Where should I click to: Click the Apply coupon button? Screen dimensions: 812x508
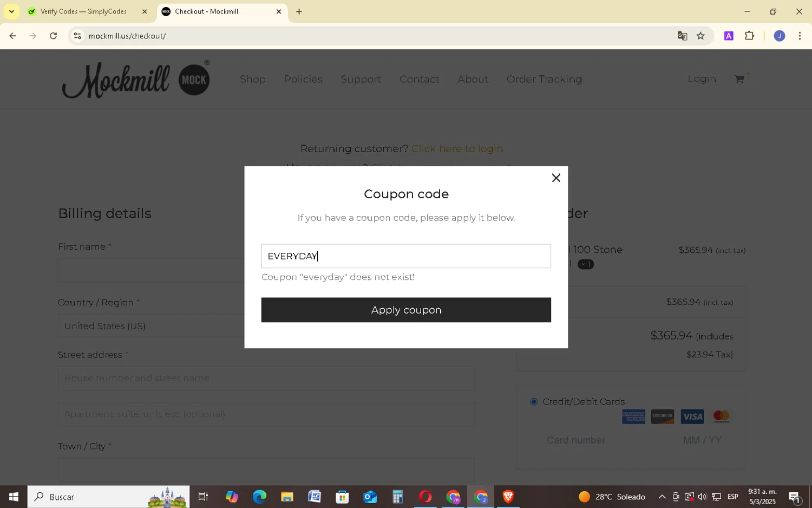pyautogui.click(x=406, y=310)
